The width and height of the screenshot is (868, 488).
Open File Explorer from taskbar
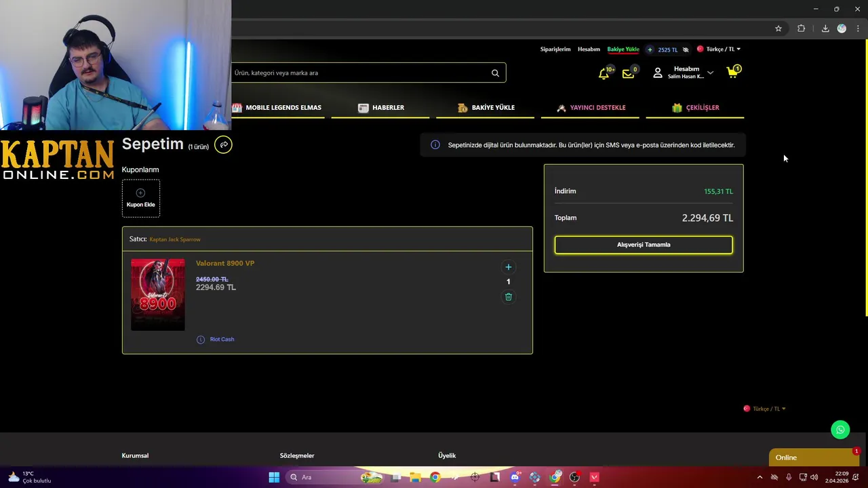415,477
